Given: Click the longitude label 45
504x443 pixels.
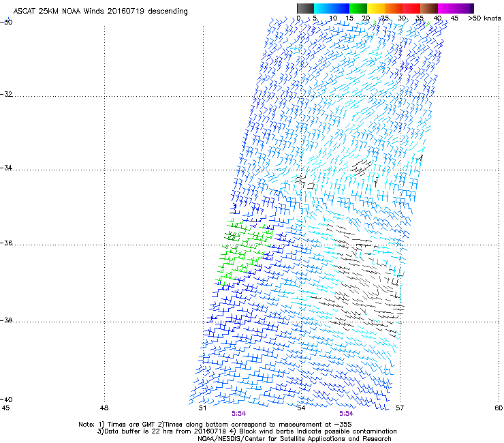Looking at the screenshot, I should point(5,408).
